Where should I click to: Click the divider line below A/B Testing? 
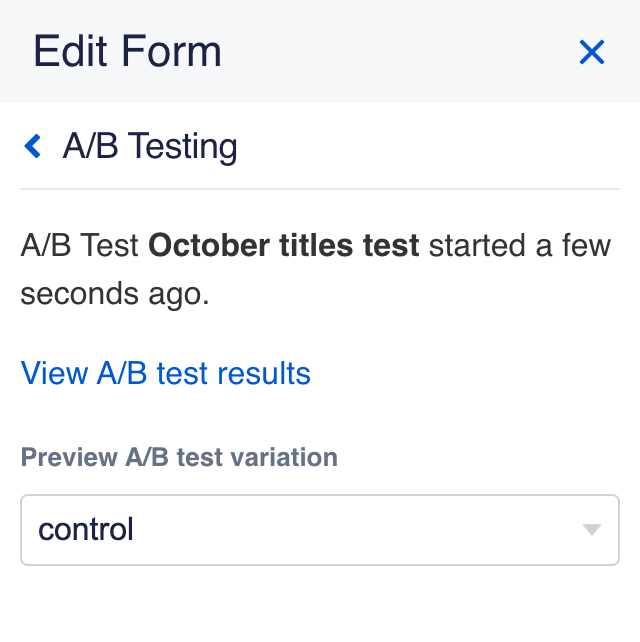[320, 188]
